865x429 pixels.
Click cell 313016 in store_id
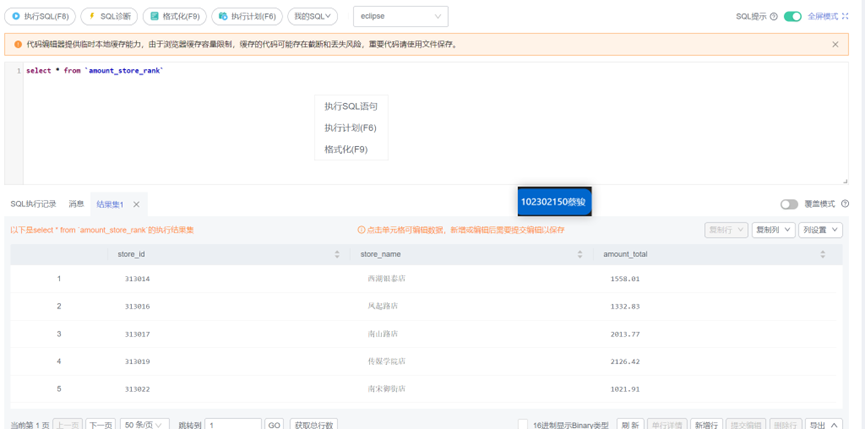(x=137, y=307)
